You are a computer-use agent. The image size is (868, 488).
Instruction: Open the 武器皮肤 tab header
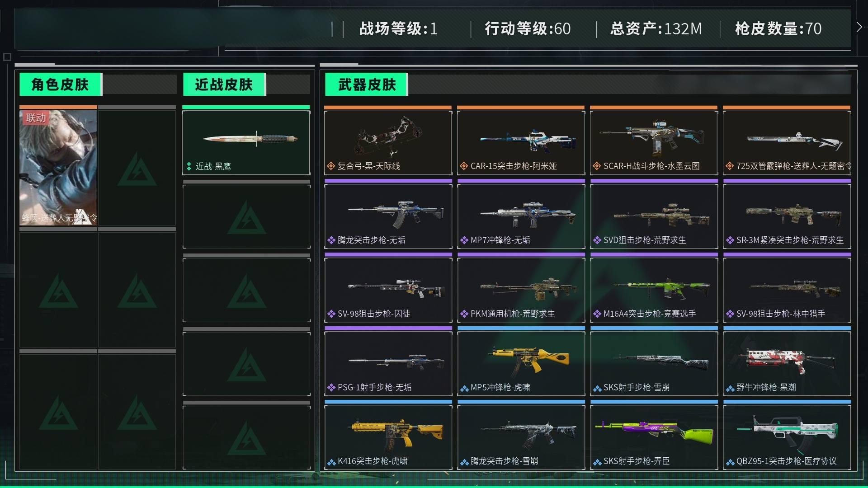[366, 84]
